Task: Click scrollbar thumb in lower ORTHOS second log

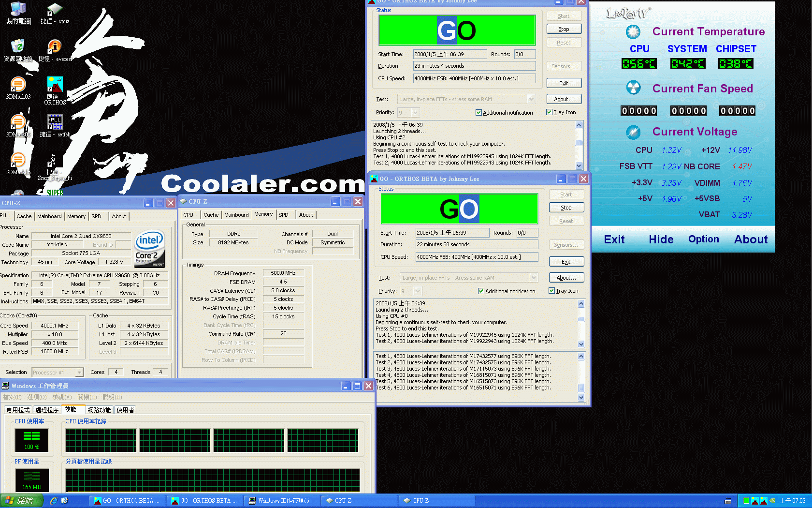Action: (581, 388)
